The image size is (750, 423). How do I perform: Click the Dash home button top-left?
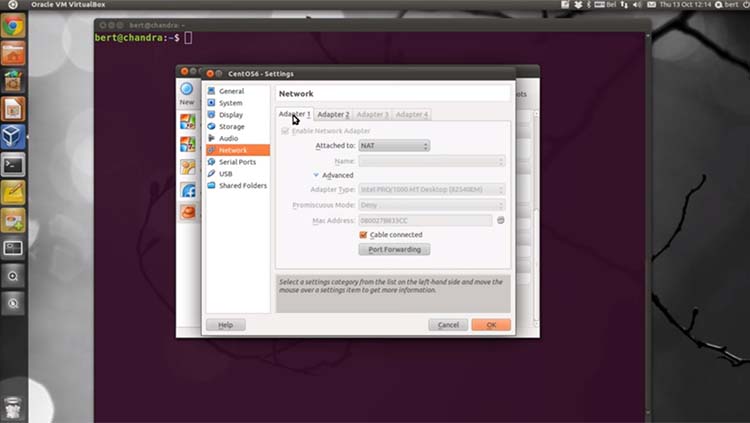click(x=13, y=5)
